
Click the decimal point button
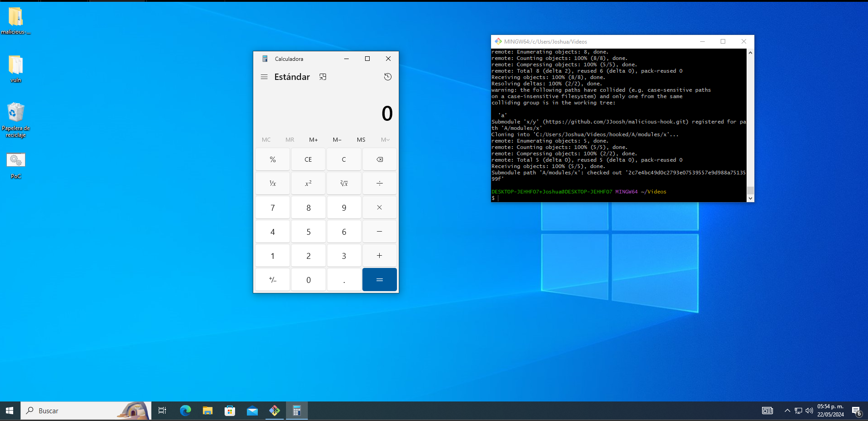point(344,280)
